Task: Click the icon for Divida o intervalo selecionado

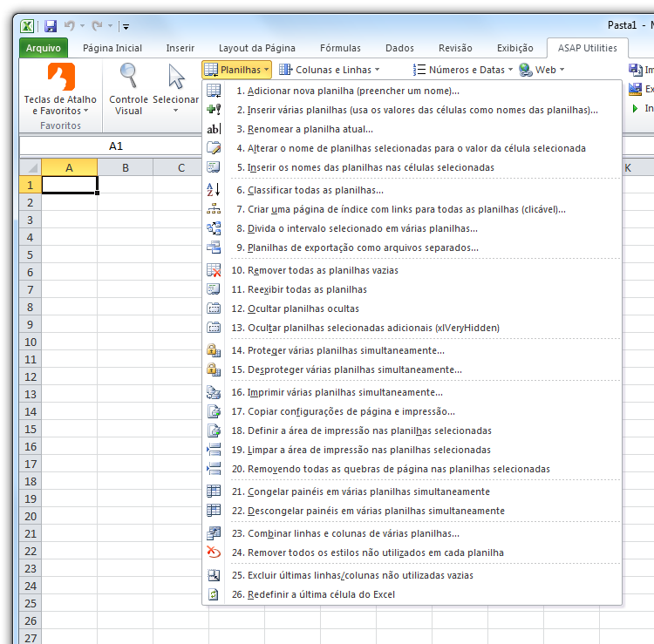Action: click(x=214, y=228)
